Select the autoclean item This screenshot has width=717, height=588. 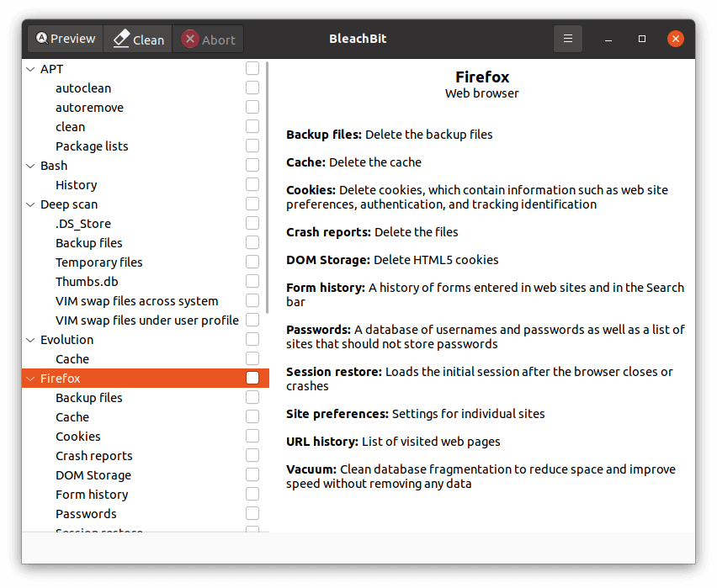[x=146, y=88]
